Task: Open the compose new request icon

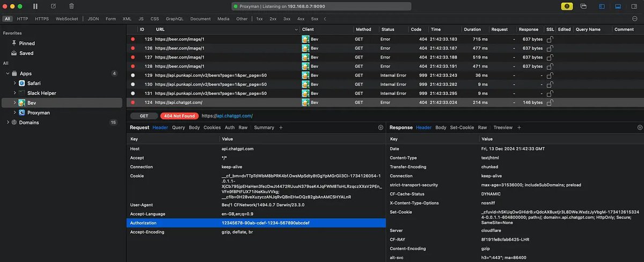Action: coord(53,6)
